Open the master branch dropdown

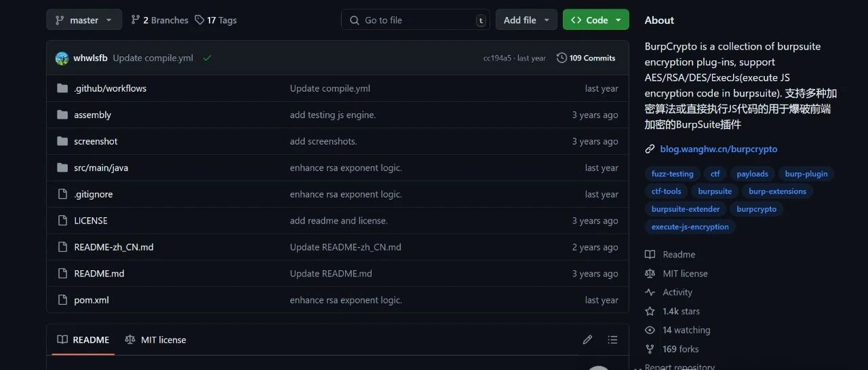[84, 20]
